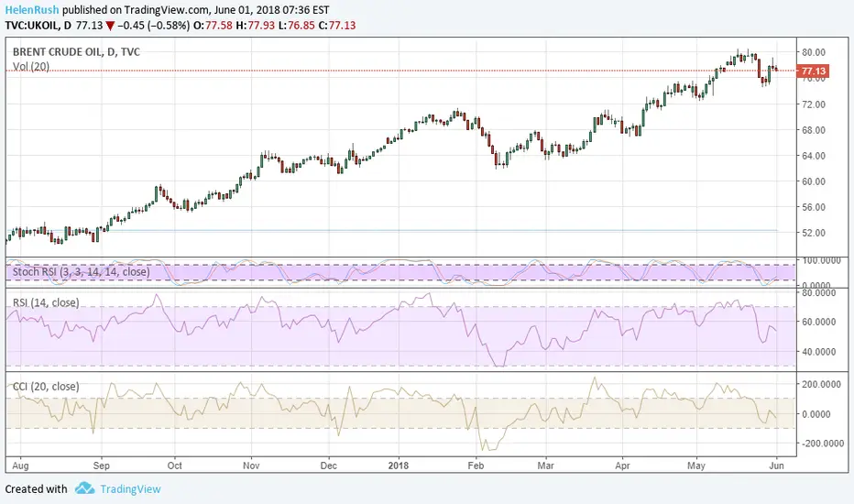854x504 pixels.
Task: Click the red down-arrow price change indicator
Action: click(x=110, y=26)
